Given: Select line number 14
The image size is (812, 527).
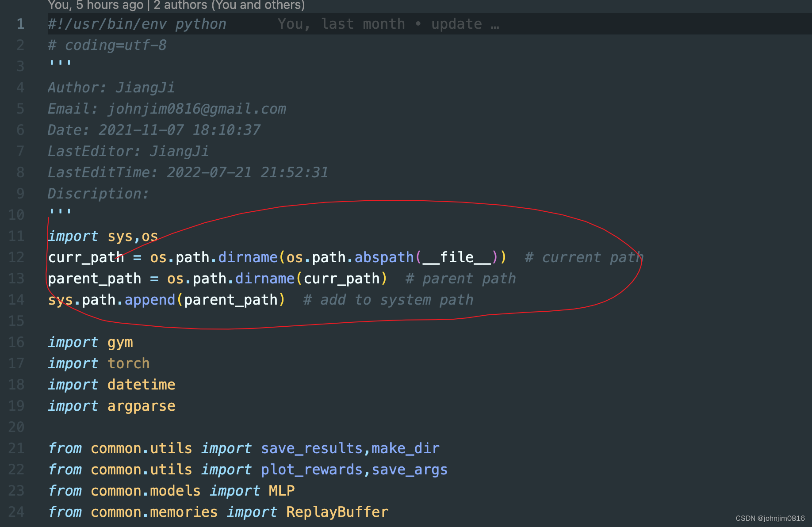Looking at the screenshot, I should coord(16,300).
